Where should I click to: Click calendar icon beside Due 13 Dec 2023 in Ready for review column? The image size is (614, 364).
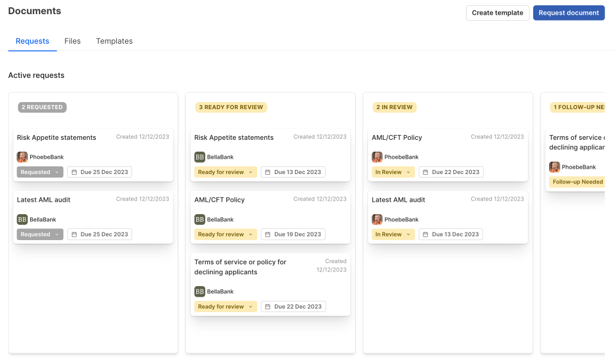click(268, 172)
